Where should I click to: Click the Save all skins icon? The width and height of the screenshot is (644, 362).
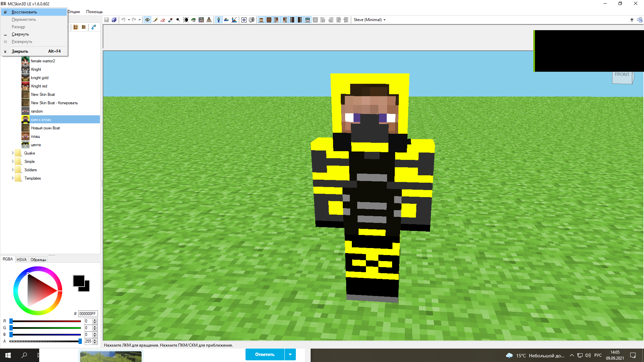pos(114,20)
